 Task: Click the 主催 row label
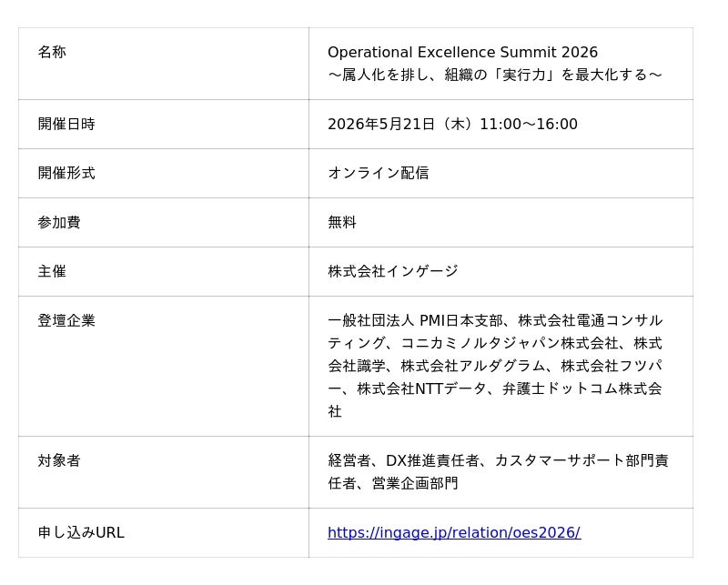click(x=52, y=272)
